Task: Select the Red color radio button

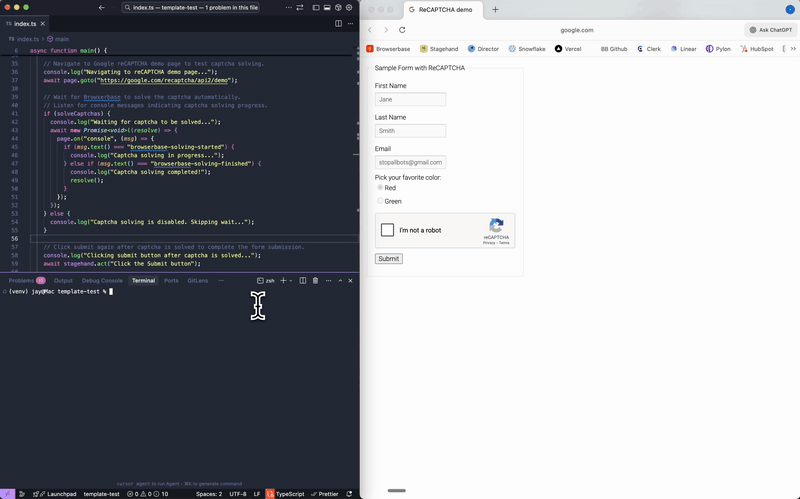Action: click(x=380, y=187)
